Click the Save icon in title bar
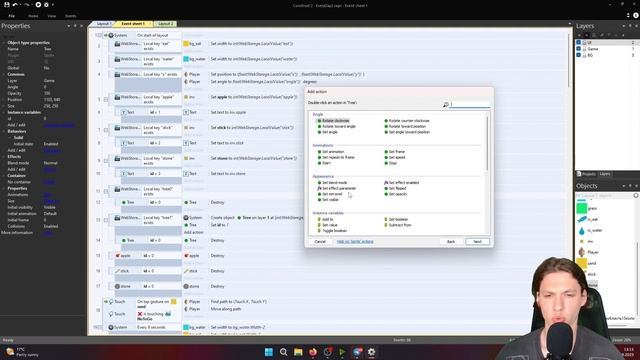Image resolution: width=640 pixels, height=360 pixels. [7, 5]
